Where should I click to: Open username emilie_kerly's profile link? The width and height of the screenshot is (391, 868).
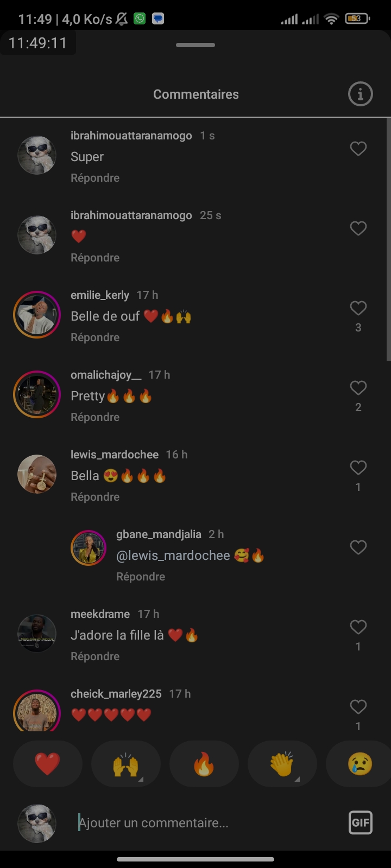pos(100,295)
